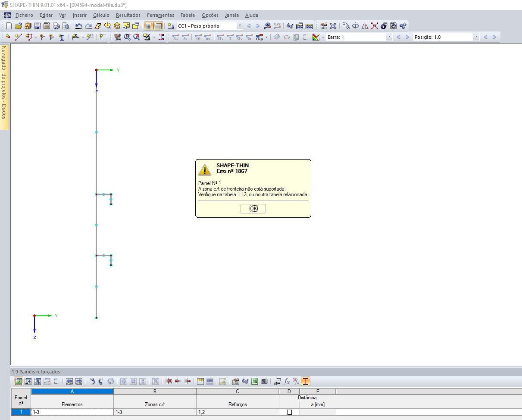Toggle the first green table edit mode icon
522x420 pixels.
tap(19, 381)
